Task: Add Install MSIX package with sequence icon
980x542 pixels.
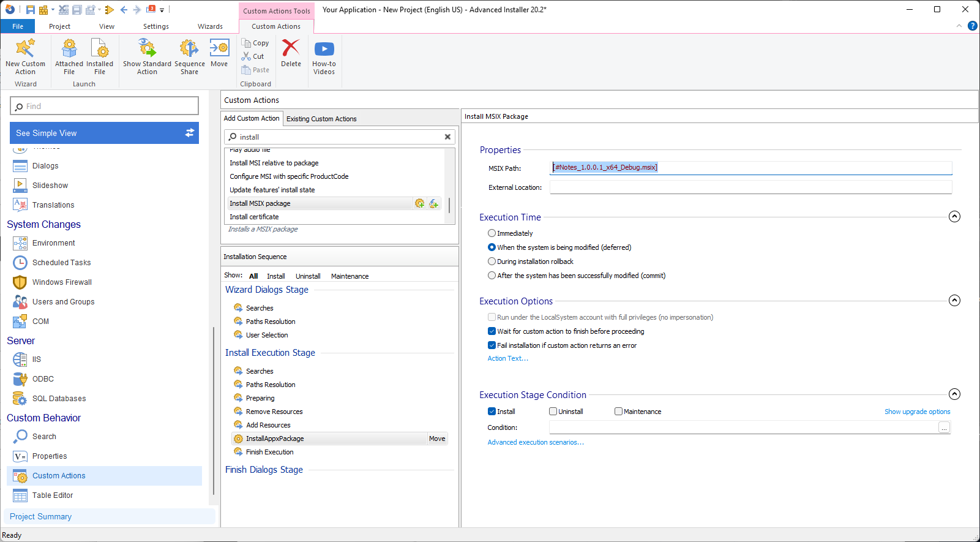Action: click(x=419, y=203)
